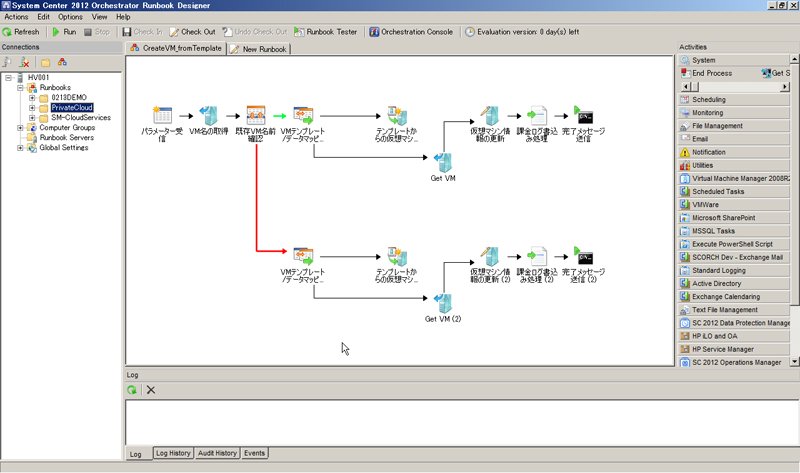Select the パラメーター受信 activity icon
800x473 pixels.
(162, 115)
